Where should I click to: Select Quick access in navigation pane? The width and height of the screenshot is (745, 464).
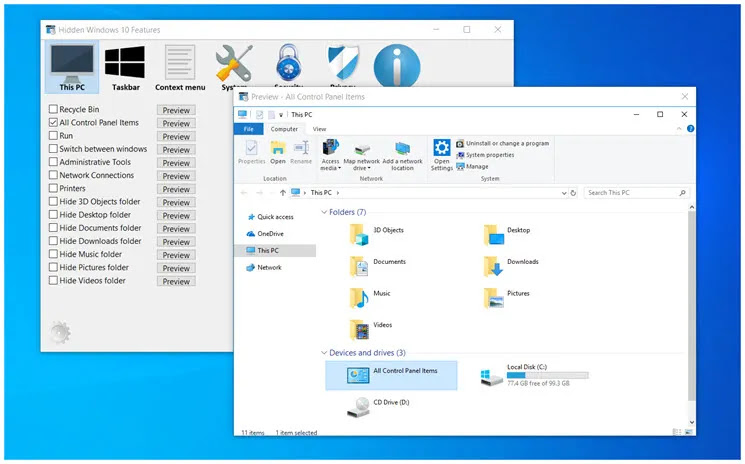(270, 217)
